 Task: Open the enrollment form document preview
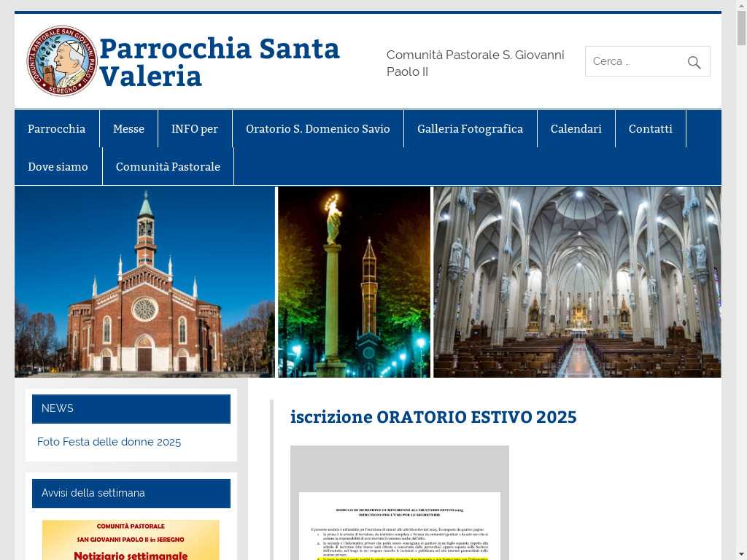[400, 503]
